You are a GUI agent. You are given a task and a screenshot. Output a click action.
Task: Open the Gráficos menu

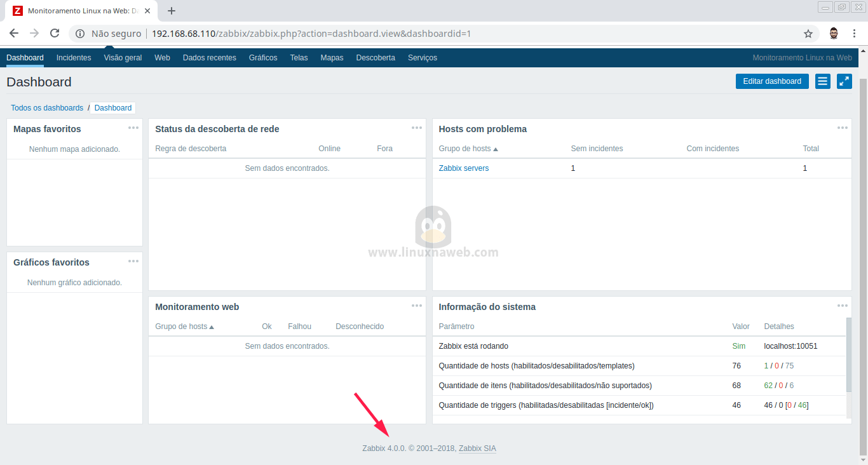click(263, 58)
